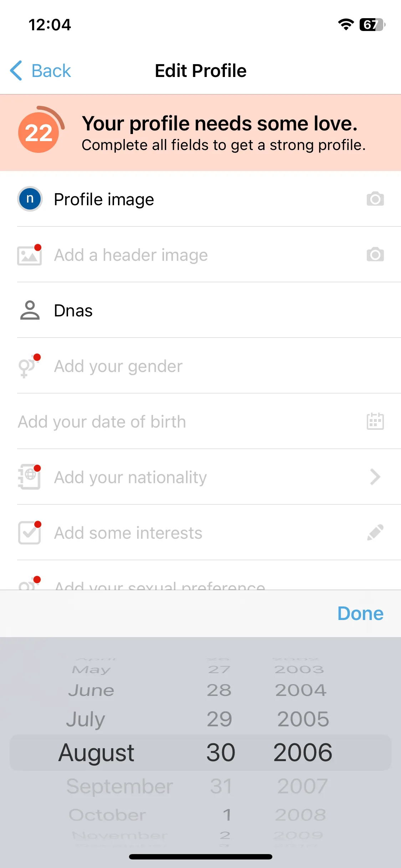Tap the blue 'n' profile avatar thumbnail
The image size is (401, 868).
(30, 199)
